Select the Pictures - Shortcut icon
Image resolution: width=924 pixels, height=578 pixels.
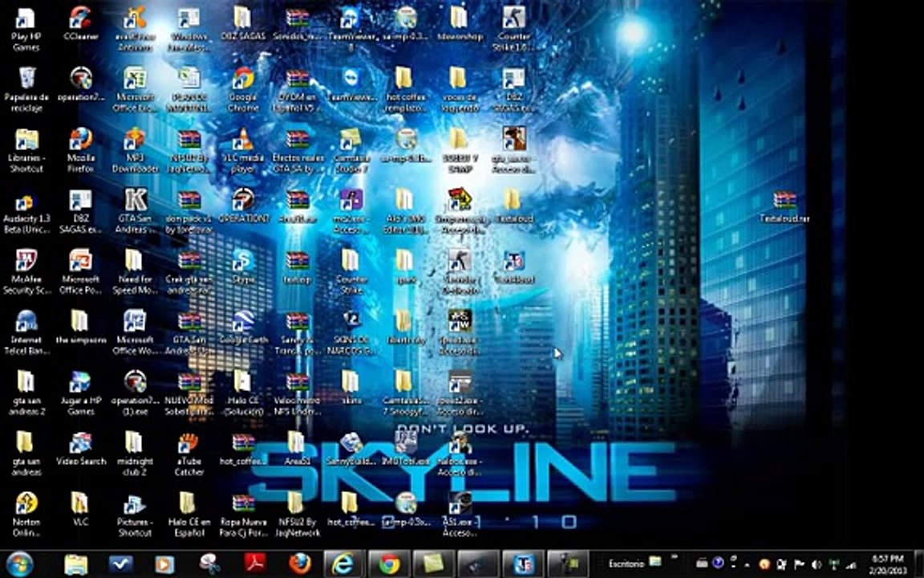135,515
